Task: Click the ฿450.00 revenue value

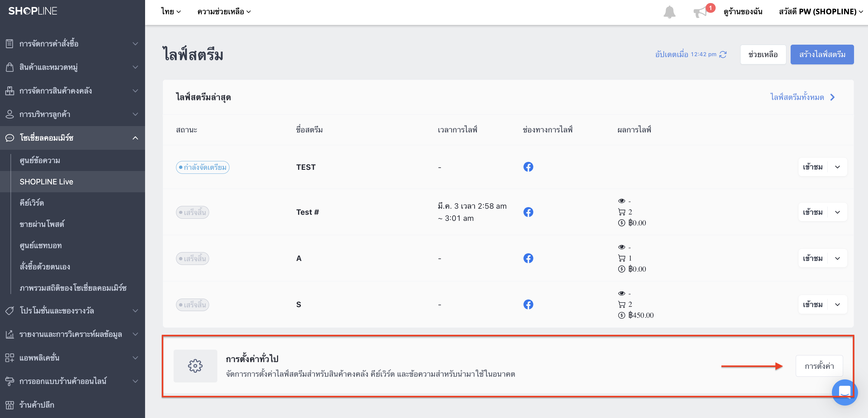Action: [x=641, y=315]
